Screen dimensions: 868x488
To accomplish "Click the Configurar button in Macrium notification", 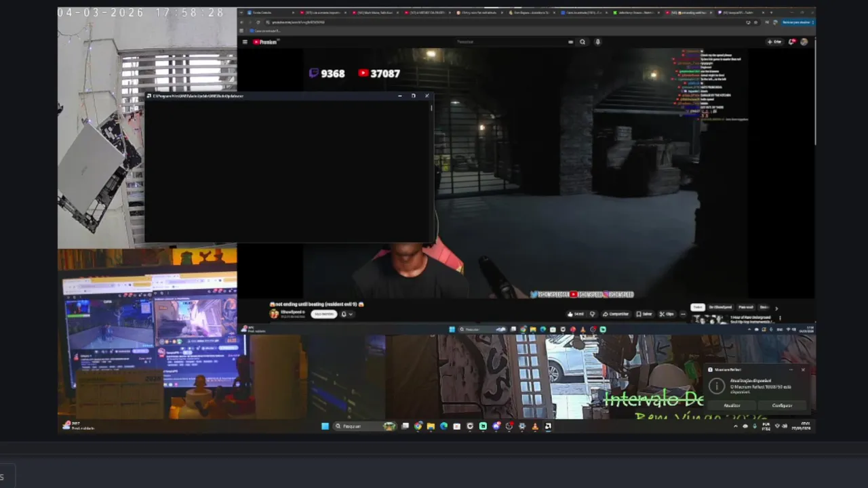I will [x=782, y=405].
